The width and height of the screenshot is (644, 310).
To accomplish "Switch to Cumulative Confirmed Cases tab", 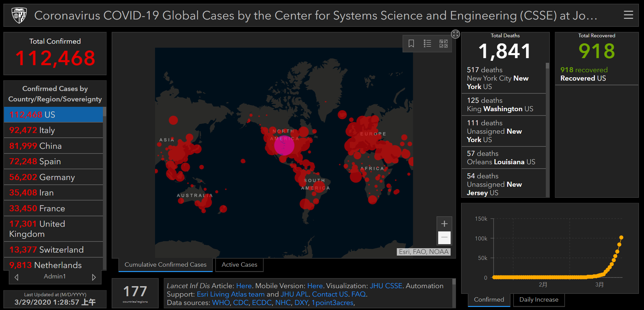I will coord(165,265).
